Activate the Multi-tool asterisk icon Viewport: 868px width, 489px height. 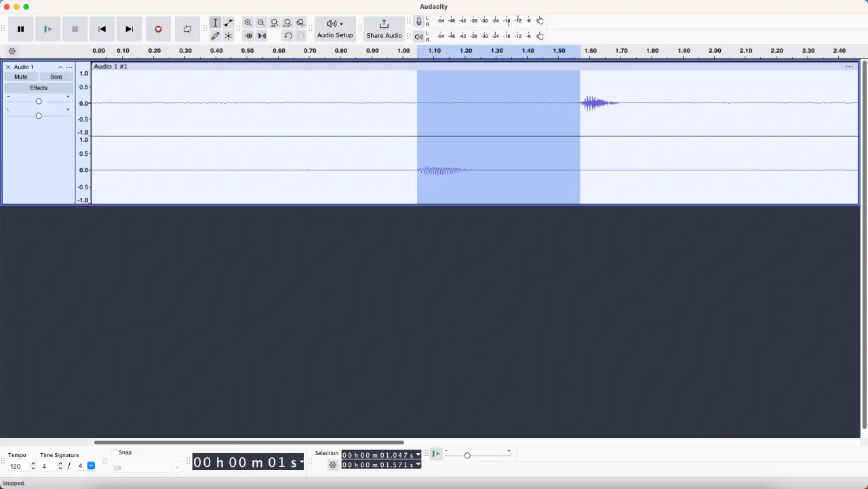click(229, 36)
